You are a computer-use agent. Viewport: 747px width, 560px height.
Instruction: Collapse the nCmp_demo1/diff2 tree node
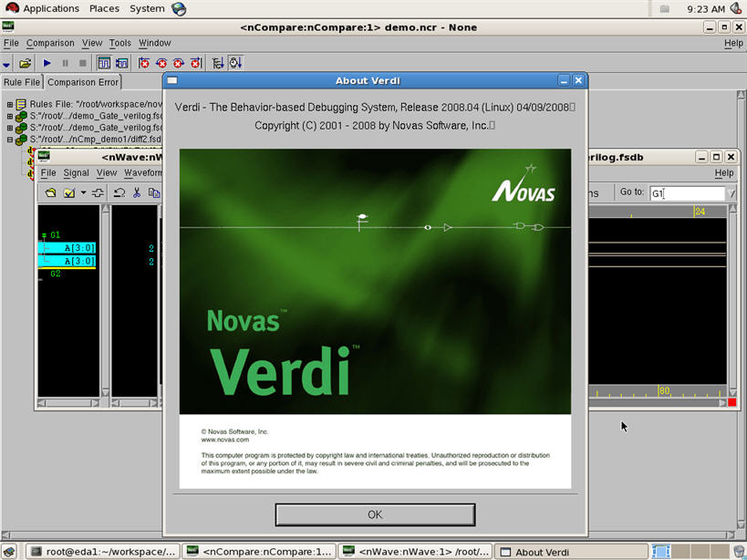(9, 140)
